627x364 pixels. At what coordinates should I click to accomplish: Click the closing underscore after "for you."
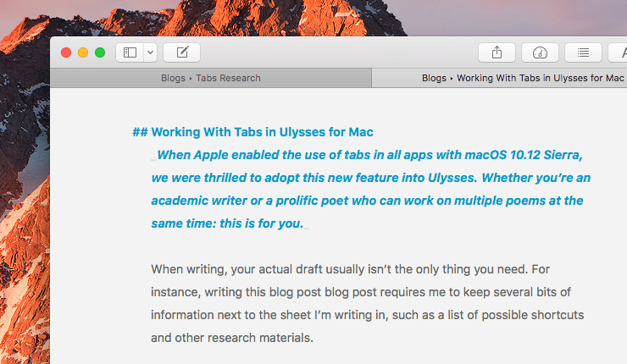click(x=307, y=225)
